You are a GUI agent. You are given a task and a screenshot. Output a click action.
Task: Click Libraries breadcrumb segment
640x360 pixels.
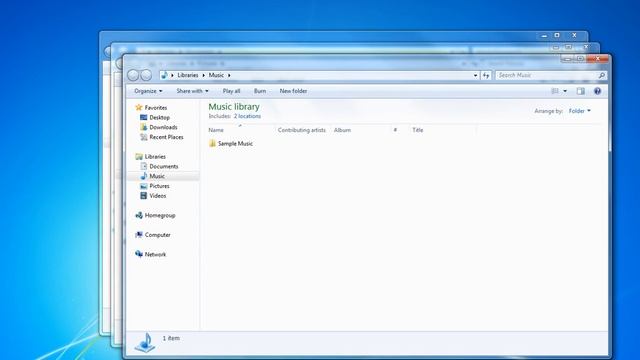(x=188, y=76)
